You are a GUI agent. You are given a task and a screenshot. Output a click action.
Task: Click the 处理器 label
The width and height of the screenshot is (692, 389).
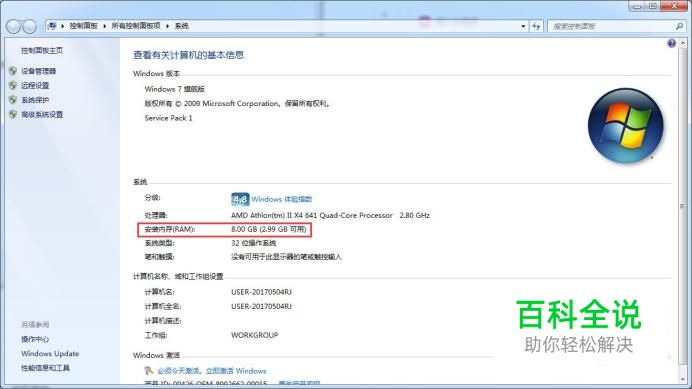pos(155,215)
